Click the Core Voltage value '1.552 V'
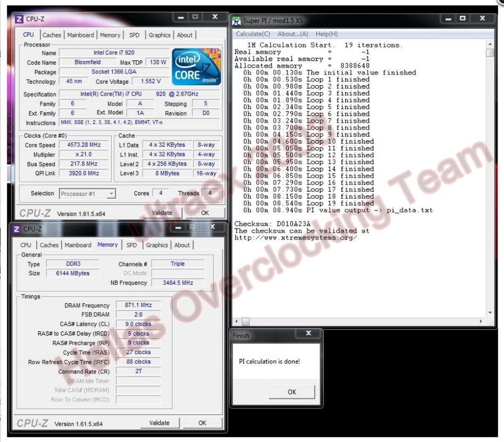Image resolution: width=504 pixels, height=442 pixels. (x=151, y=81)
